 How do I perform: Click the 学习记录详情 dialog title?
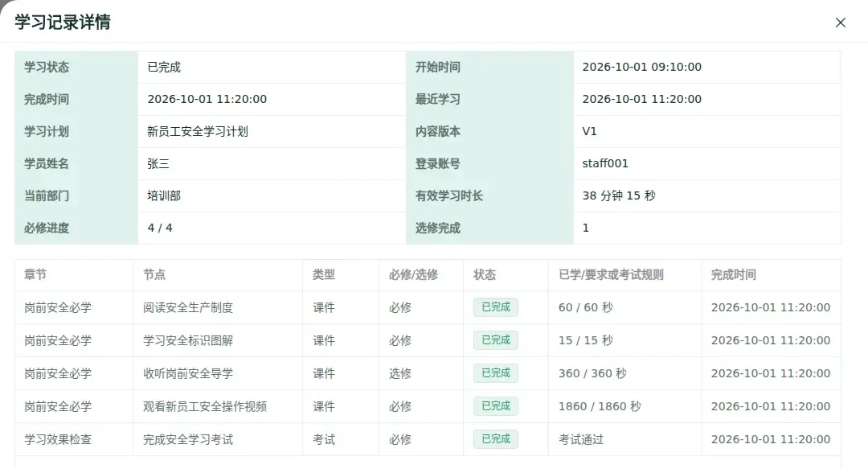pos(63,23)
